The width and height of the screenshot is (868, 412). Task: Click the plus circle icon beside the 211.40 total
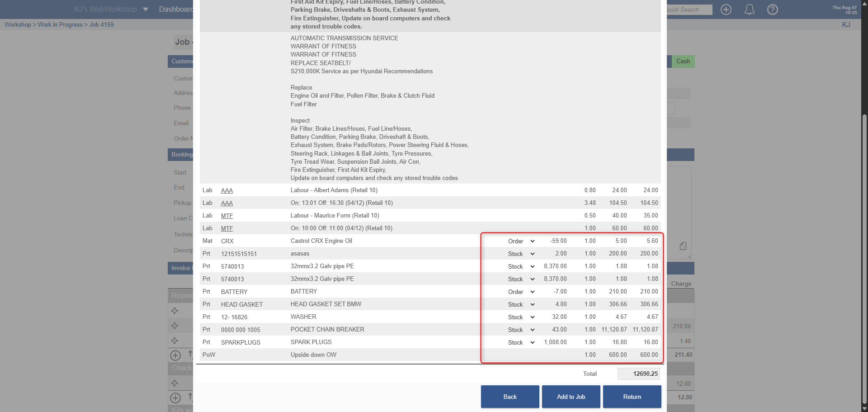click(175, 355)
